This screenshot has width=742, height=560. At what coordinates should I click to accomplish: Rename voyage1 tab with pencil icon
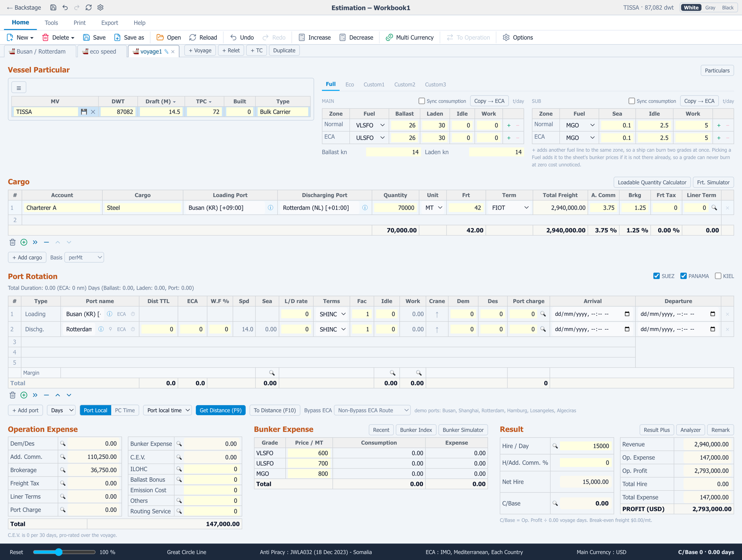(166, 52)
